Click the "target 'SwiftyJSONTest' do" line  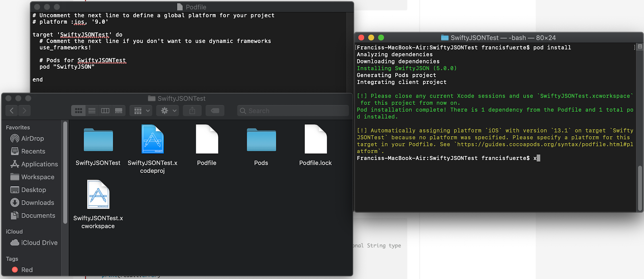(78, 35)
